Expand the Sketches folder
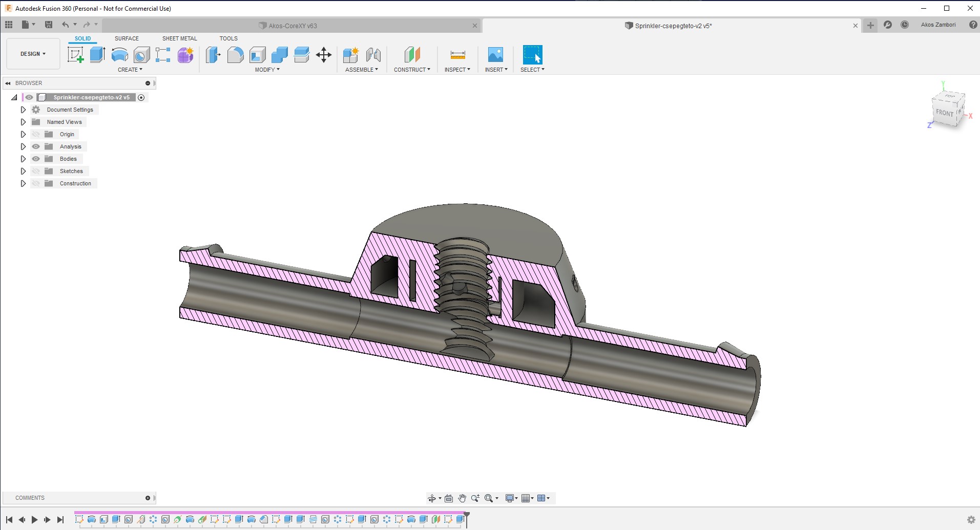This screenshot has height=530, width=980. [23, 171]
